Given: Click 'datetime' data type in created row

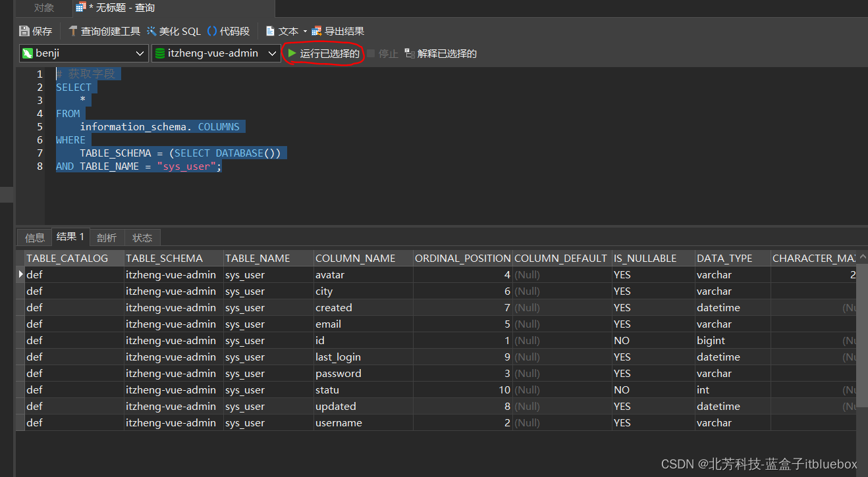Looking at the screenshot, I should (733, 307).
